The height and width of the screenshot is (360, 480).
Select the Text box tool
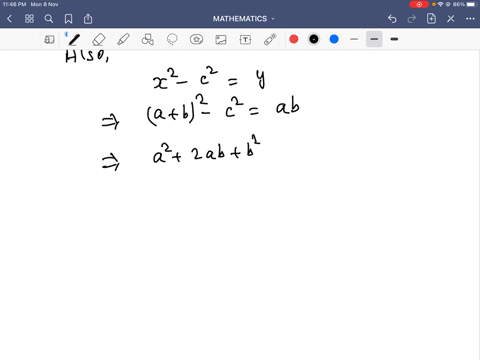pos(245,40)
